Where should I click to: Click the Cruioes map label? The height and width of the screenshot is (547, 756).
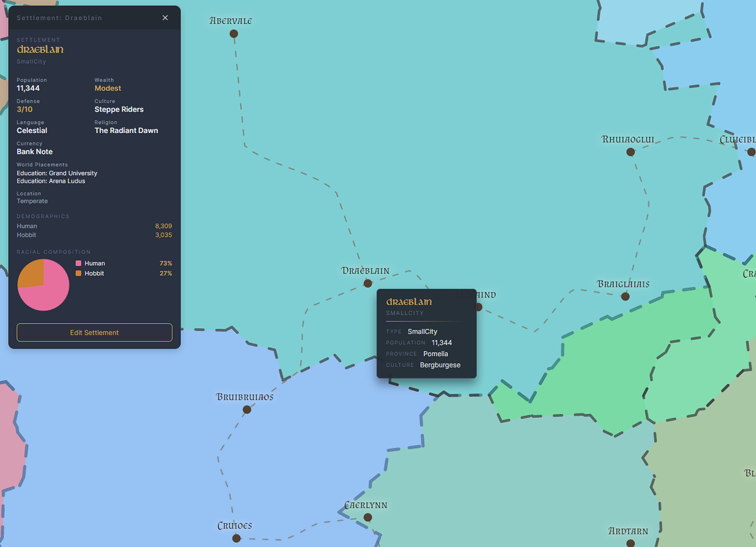pos(234,526)
